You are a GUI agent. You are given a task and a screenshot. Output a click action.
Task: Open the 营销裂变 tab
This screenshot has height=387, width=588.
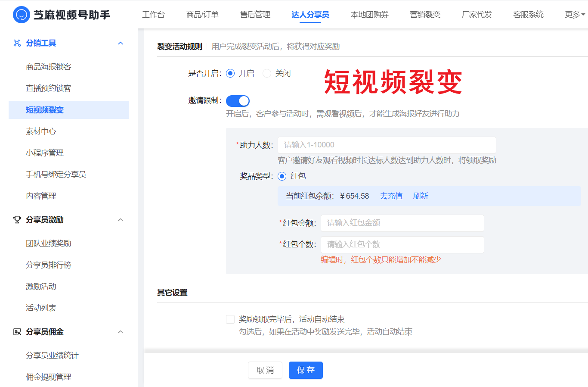point(425,15)
